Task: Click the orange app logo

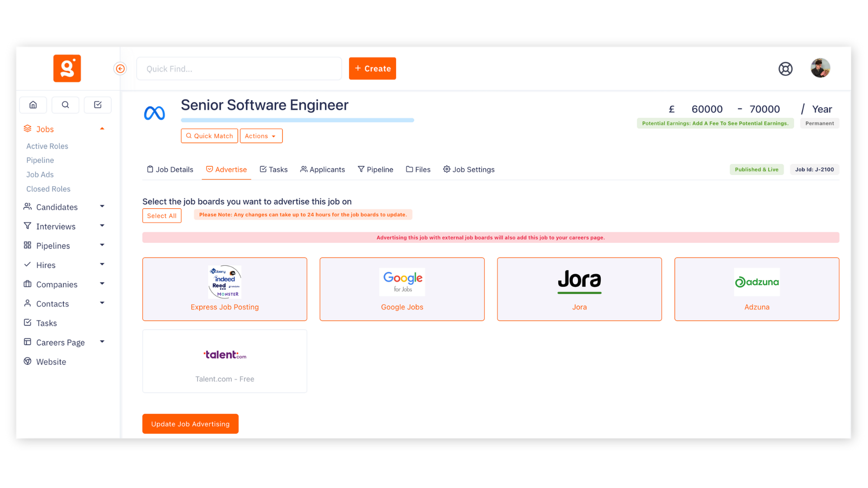Action: 67,68
